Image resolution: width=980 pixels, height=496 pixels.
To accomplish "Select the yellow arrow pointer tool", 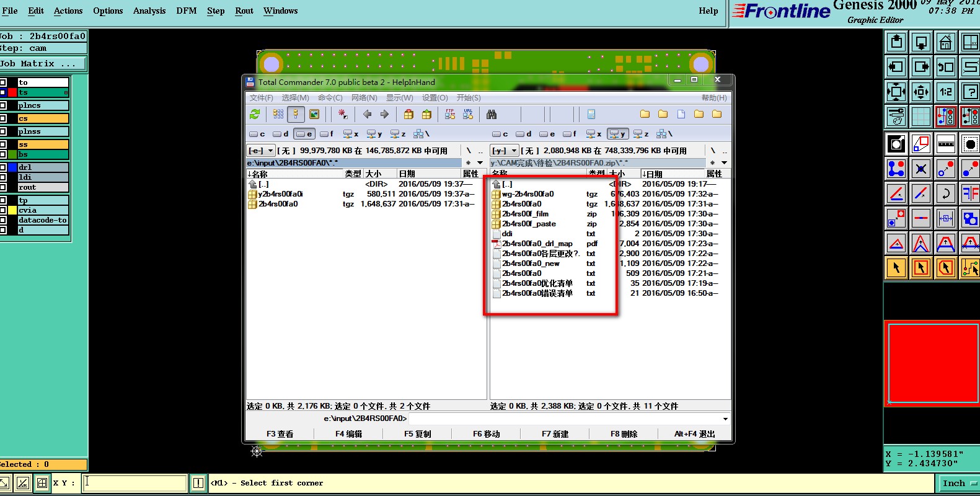I will click(896, 268).
